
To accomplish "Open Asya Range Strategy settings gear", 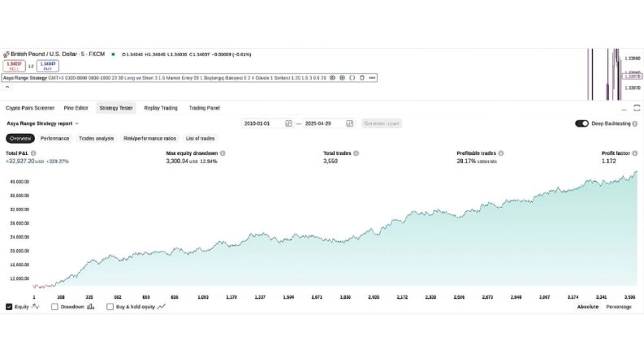I will (342, 78).
